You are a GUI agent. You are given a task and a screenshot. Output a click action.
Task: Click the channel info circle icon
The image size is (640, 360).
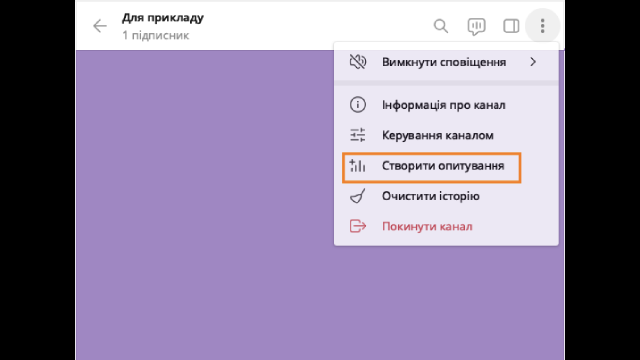click(358, 105)
